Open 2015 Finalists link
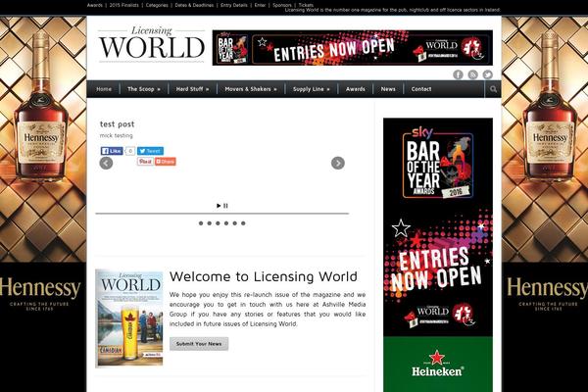Screen dimensions: 588x392 [124, 5]
